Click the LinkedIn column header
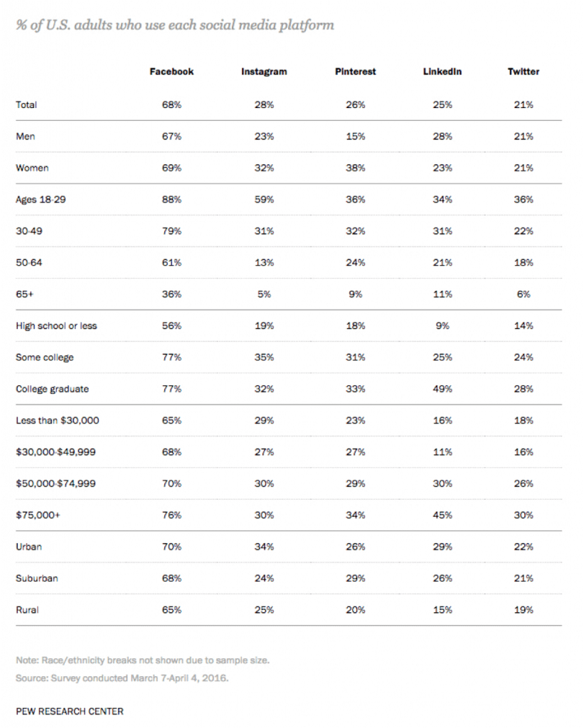Image resolution: width=584 pixels, height=728 pixels. point(442,72)
